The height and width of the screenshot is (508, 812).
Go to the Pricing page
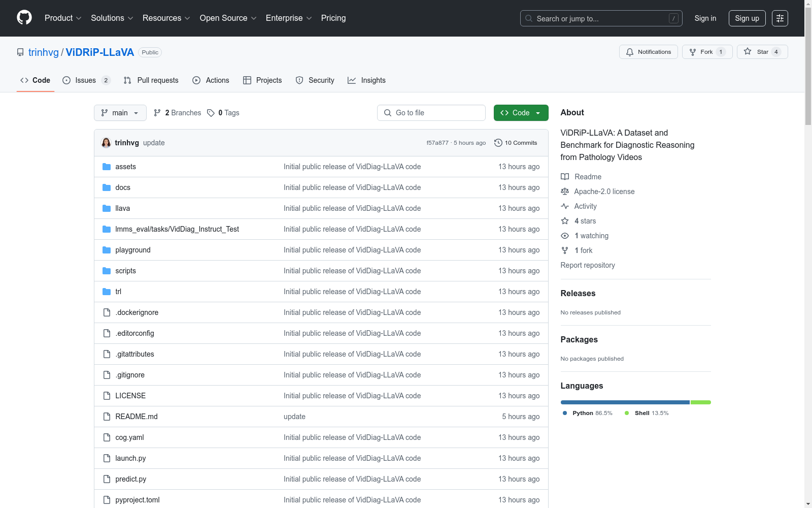[x=333, y=18]
